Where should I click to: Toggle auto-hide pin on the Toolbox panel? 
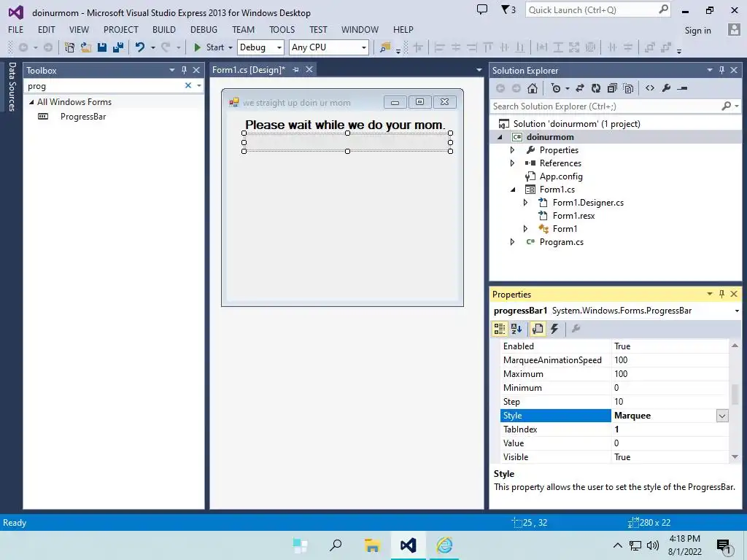pos(184,70)
